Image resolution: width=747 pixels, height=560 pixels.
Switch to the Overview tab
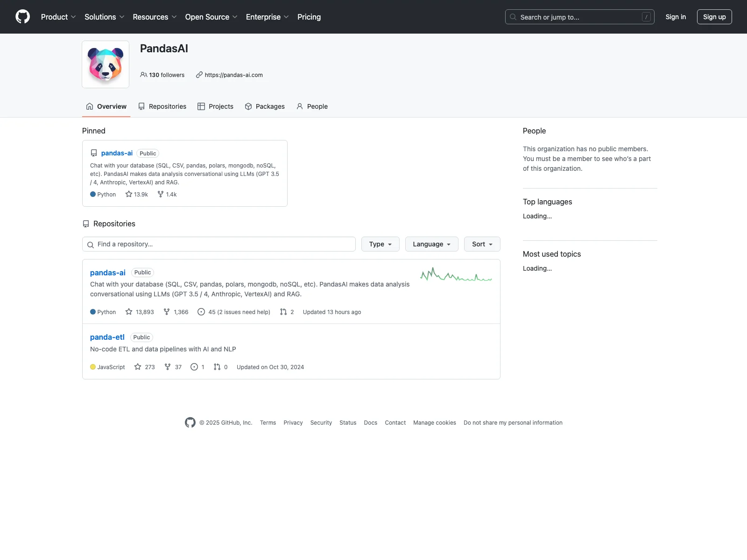pyautogui.click(x=106, y=106)
